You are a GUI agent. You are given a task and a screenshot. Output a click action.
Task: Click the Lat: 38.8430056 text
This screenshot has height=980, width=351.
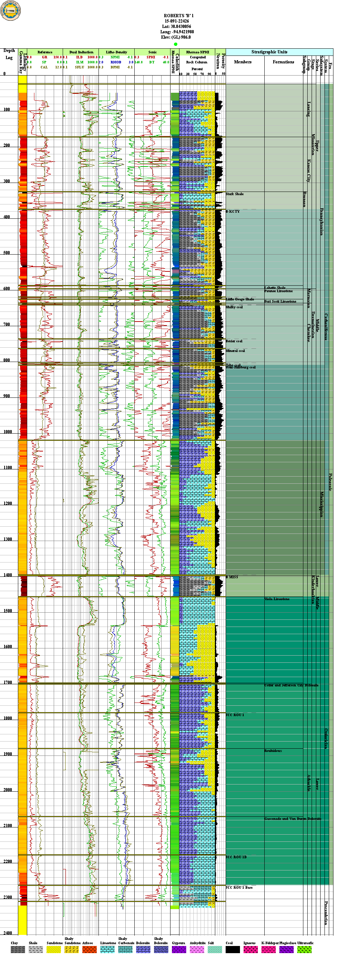[x=176, y=26]
